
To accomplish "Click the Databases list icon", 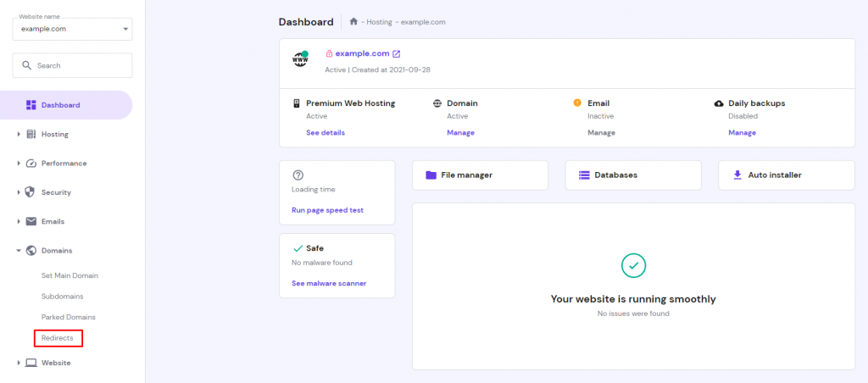I will pos(584,175).
